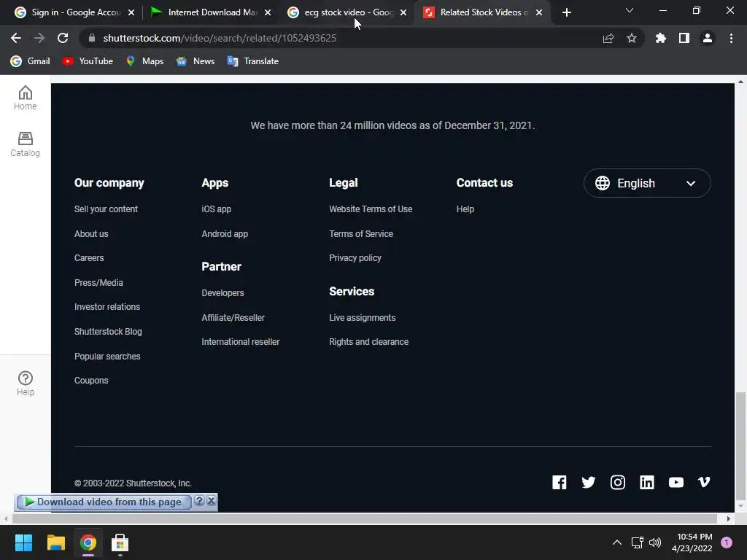The width and height of the screenshot is (747, 560).
Task: Open the Chrome three-dot menu
Action: [x=731, y=38]
